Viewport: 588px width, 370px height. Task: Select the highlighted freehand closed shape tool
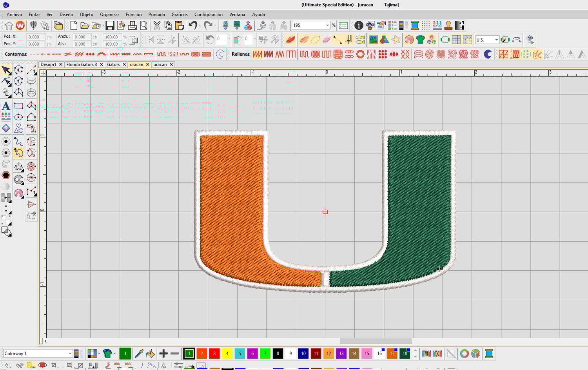pyautogui.click(x=18, y=153)
